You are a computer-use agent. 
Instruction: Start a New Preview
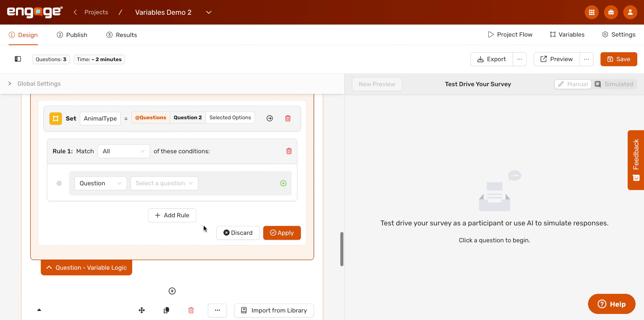pyautogui.click(x=377, y=84)
